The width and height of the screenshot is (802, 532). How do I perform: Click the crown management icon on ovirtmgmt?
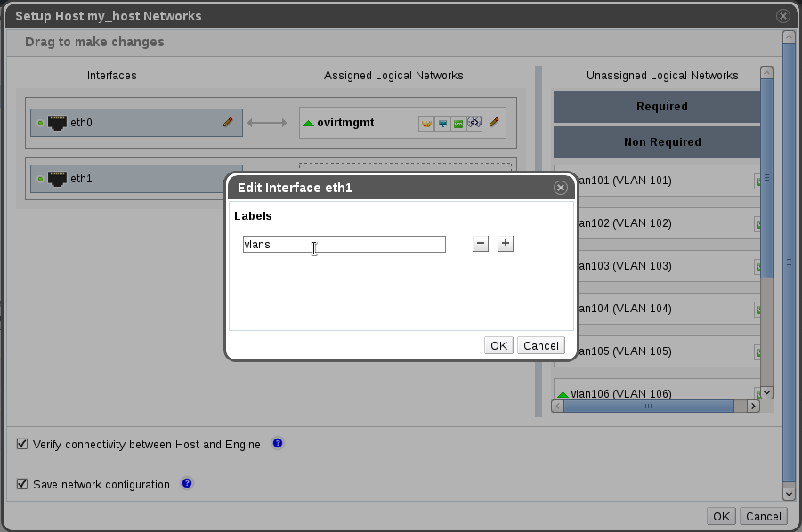pos(426,124)
